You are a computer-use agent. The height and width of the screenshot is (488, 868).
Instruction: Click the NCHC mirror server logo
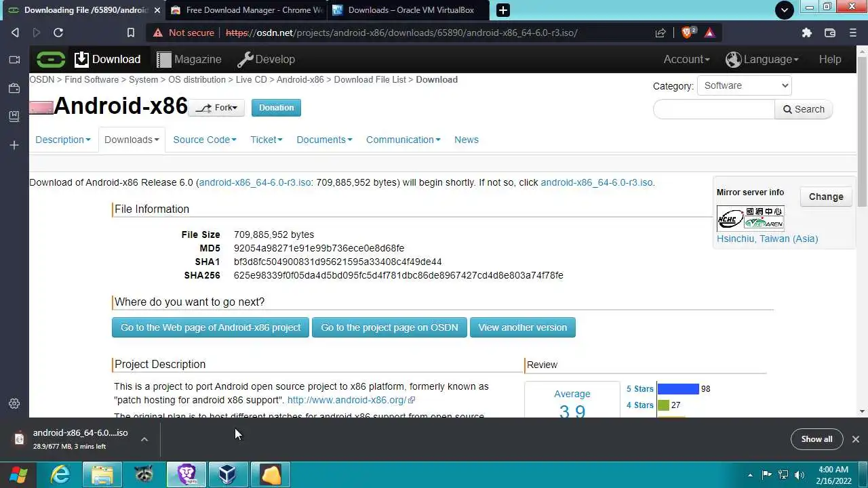pos(751,218)
